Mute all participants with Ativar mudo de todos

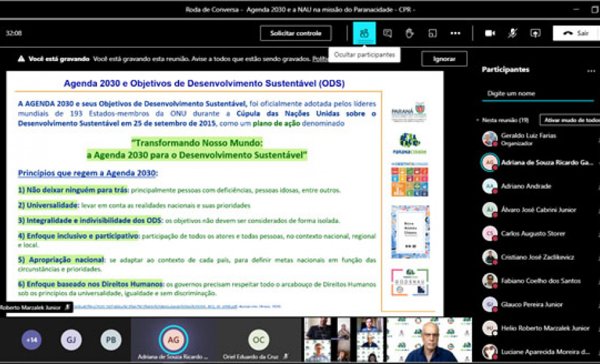tap(569, 120)
